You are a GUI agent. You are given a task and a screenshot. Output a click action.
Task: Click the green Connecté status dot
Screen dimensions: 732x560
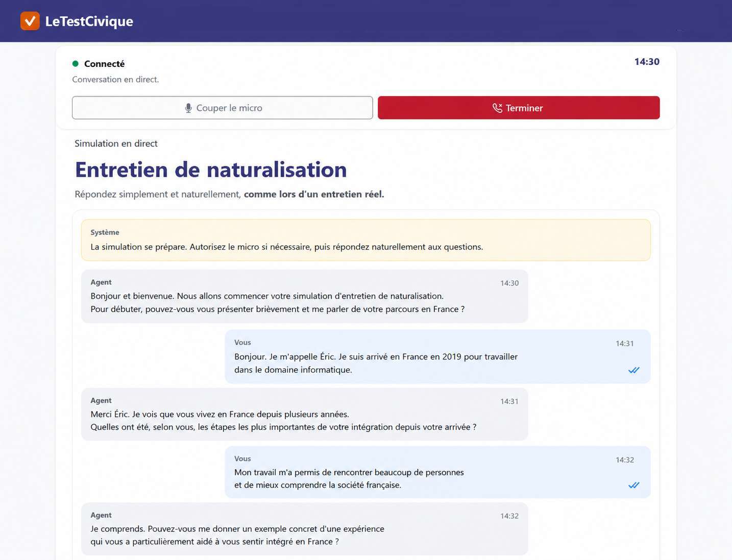tap(76, 64)
